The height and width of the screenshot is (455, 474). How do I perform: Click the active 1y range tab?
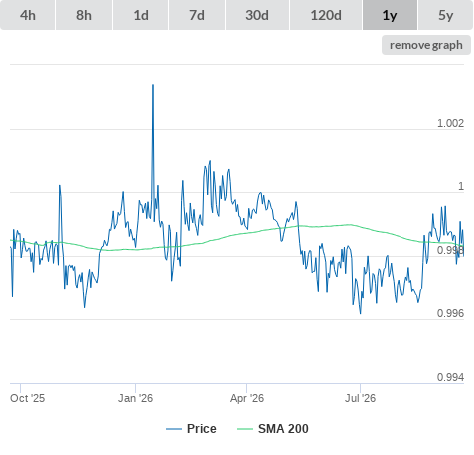(x=390, y=15)
